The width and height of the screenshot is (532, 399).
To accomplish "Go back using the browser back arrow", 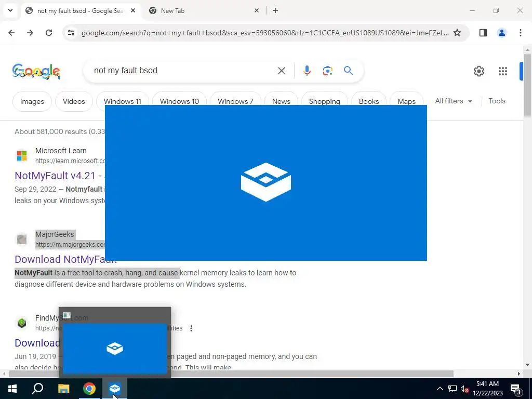I will point(11,33).
